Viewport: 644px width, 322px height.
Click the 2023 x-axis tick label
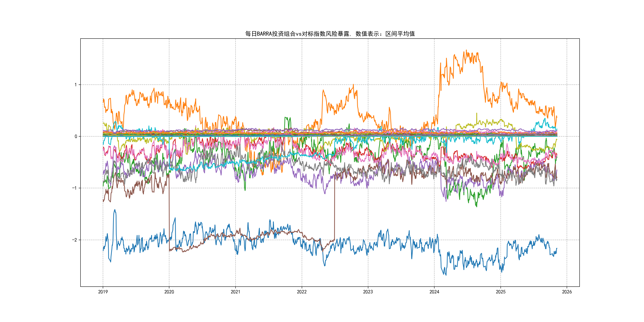tap(368, 292)
